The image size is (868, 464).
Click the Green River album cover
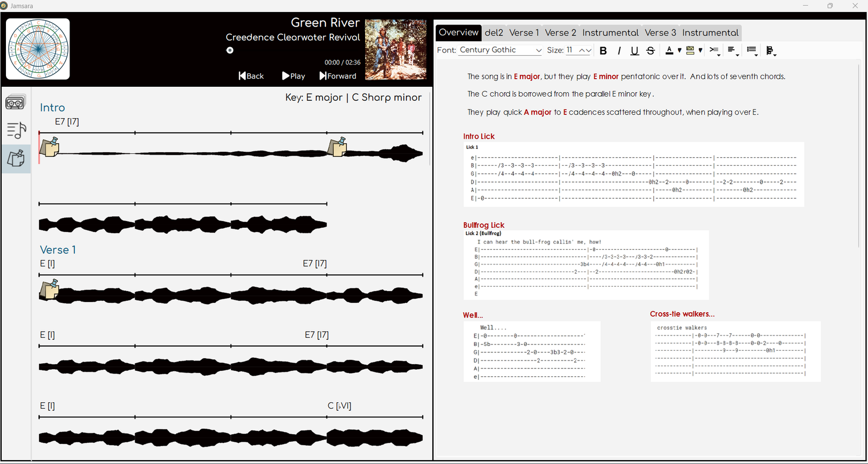[x=395, y=49]
